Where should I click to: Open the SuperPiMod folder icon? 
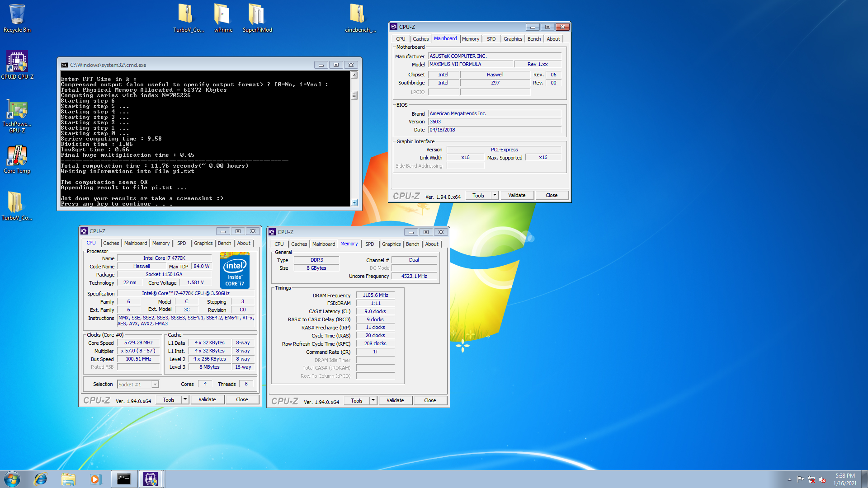[x=257, y=18]
